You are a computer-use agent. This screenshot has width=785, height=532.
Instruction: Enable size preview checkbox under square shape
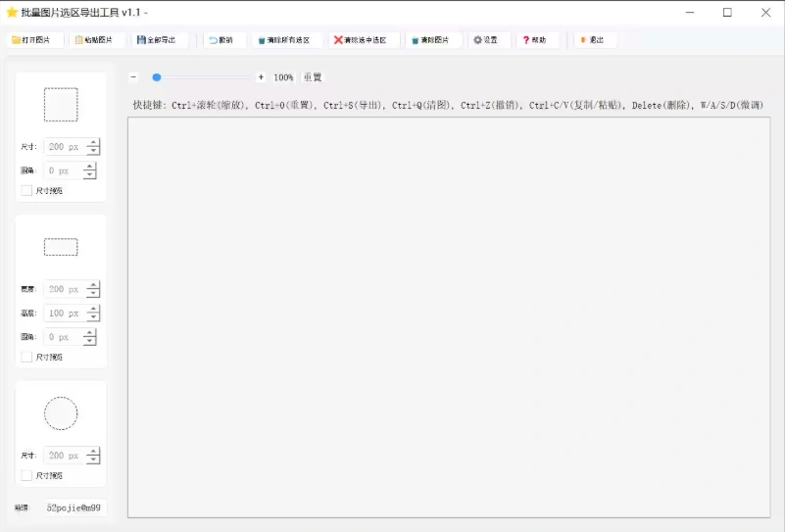(x=26, y=191)
